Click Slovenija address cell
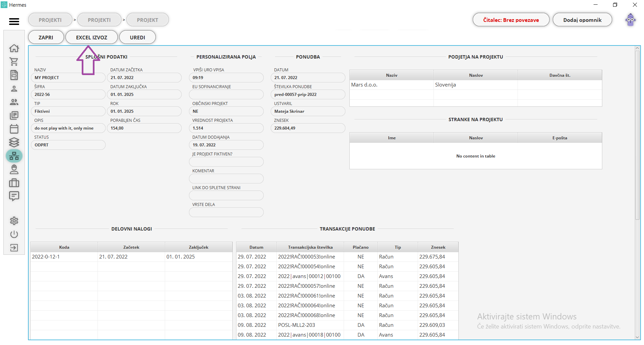The width and height of the screenshot is (644, 345). (x=476, y=85)
